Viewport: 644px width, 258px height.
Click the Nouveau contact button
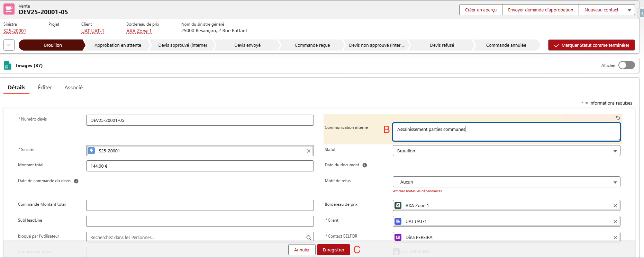pos(601,10)
